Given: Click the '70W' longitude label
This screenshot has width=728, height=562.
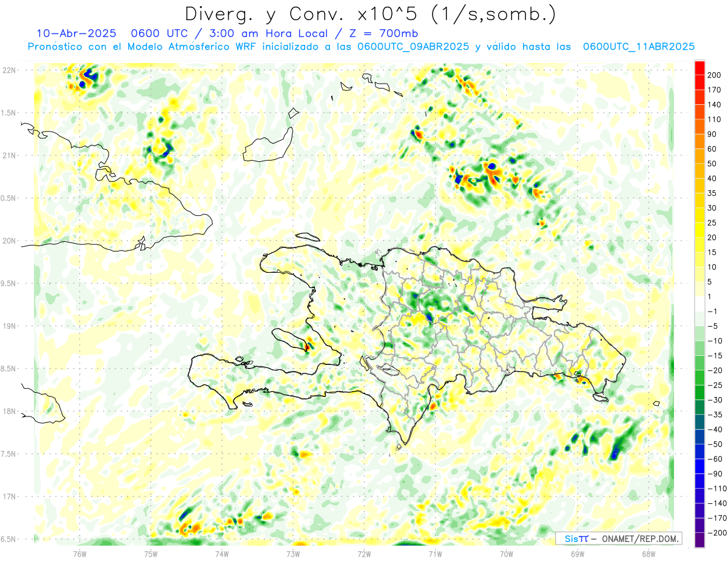Looking at the screenshot, I should [x=507, y=554].
